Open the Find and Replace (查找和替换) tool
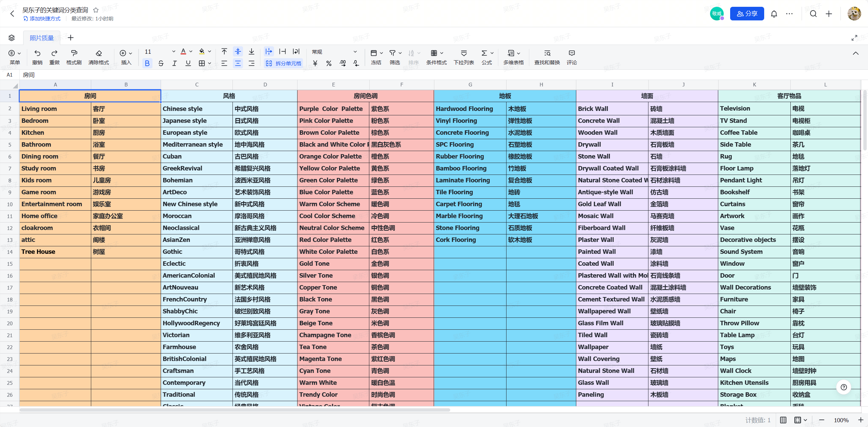Image resolution: width=868 pixels, height=427 pixels. point(547,53)
